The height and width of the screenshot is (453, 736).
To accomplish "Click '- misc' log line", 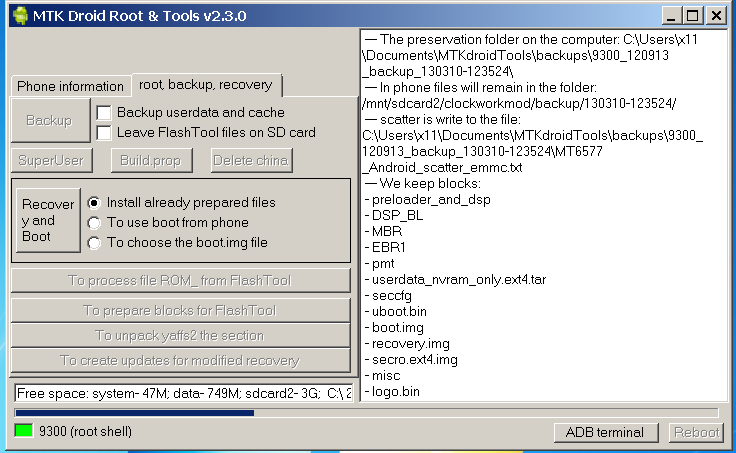I will pos(383,376).
